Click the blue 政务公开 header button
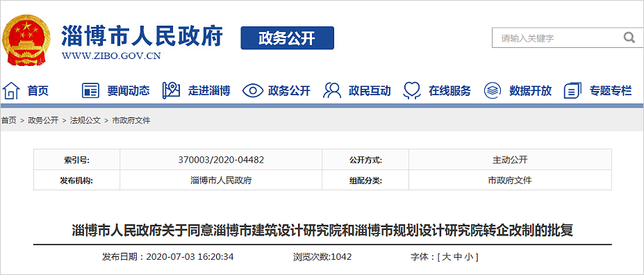 [x=288, y=38]
